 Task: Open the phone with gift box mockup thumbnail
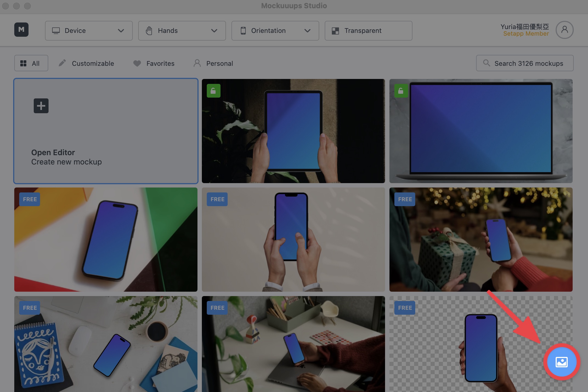[x=481, y=239]
